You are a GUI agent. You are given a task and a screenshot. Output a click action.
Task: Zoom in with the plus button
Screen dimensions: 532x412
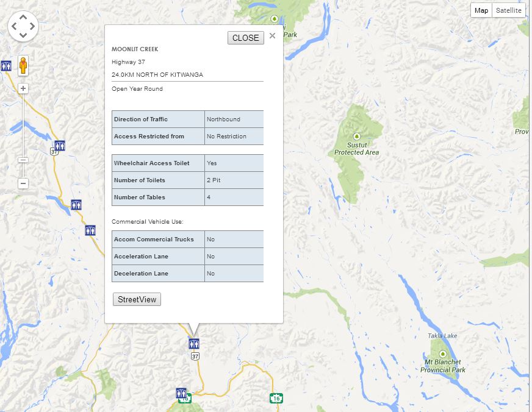click(x=23, y=88)
